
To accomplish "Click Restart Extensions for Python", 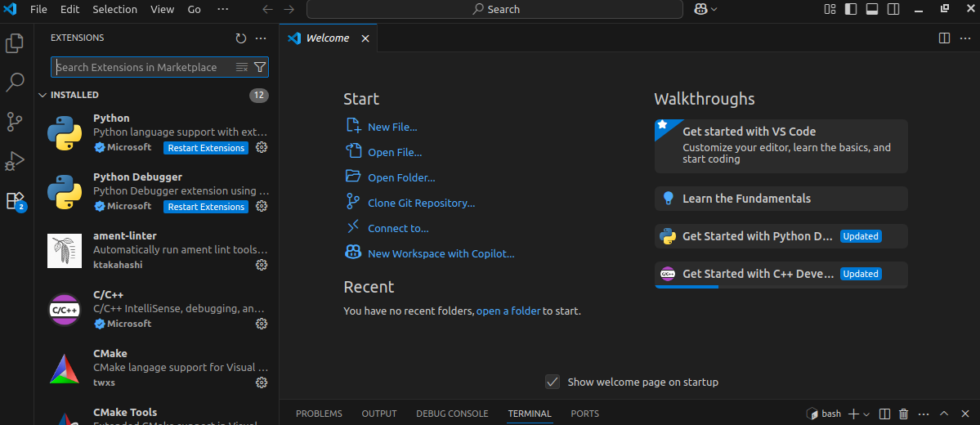I will tap(206, 148).
